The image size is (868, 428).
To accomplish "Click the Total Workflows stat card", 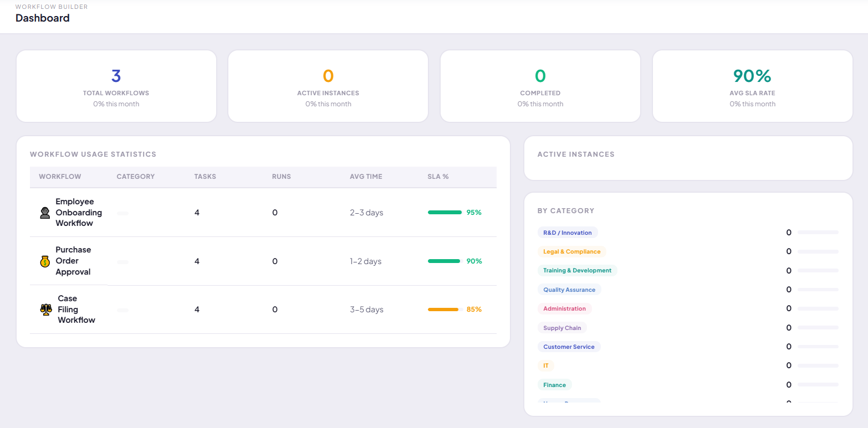I will pyautogui.click(x=116, y=86).
